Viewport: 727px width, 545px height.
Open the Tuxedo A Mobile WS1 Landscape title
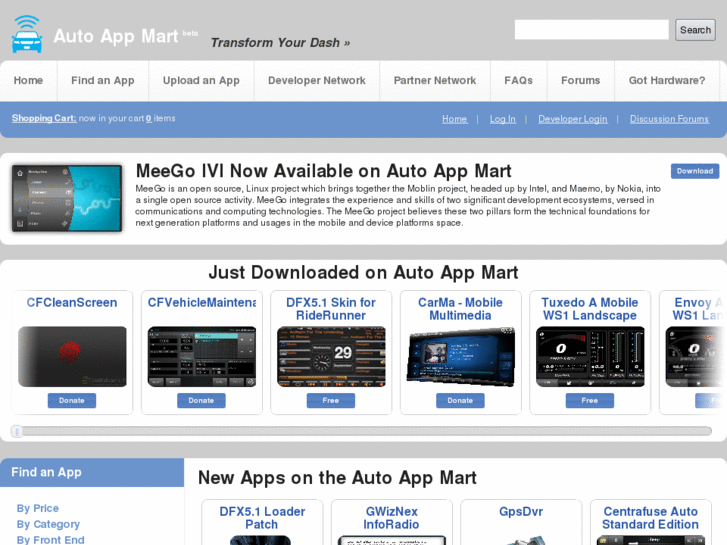(x=590, y=309)
